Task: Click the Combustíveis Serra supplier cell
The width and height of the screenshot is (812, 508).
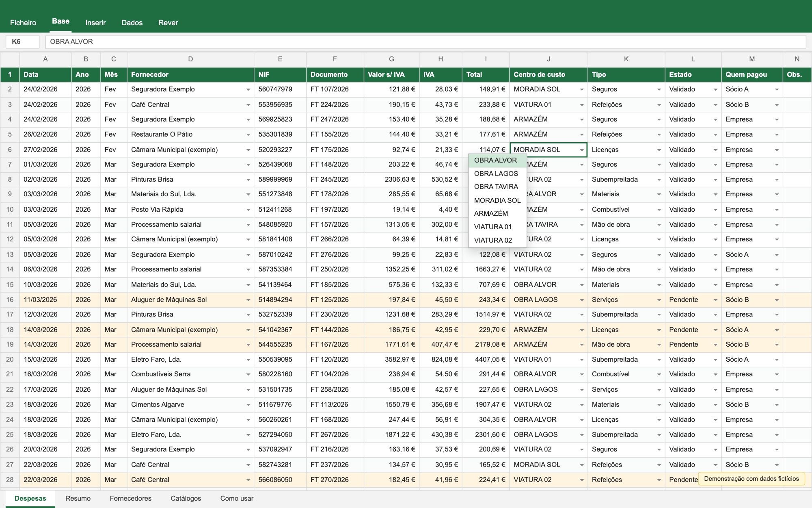Action: pos(190,374)
